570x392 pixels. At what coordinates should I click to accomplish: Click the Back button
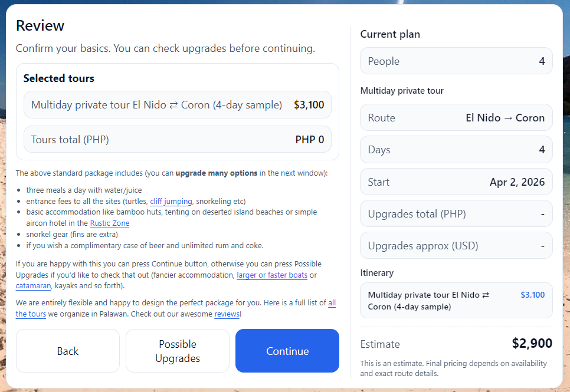point(68,351)
